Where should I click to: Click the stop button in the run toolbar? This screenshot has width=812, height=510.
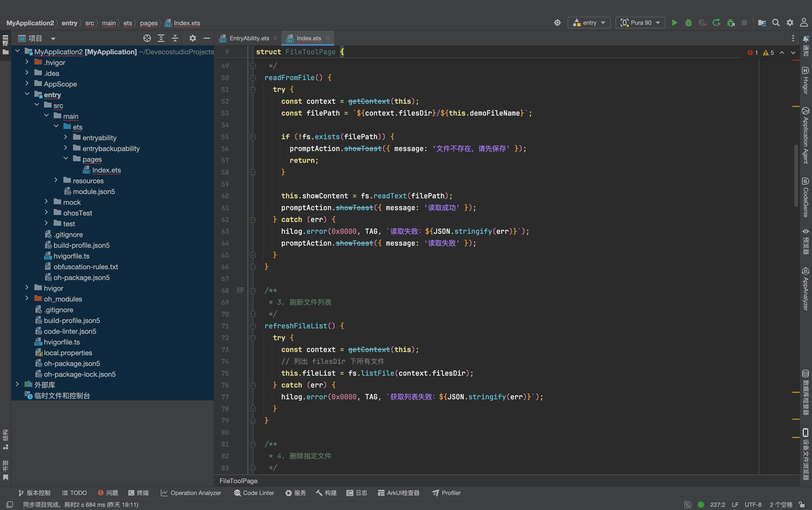pos(744,23)
